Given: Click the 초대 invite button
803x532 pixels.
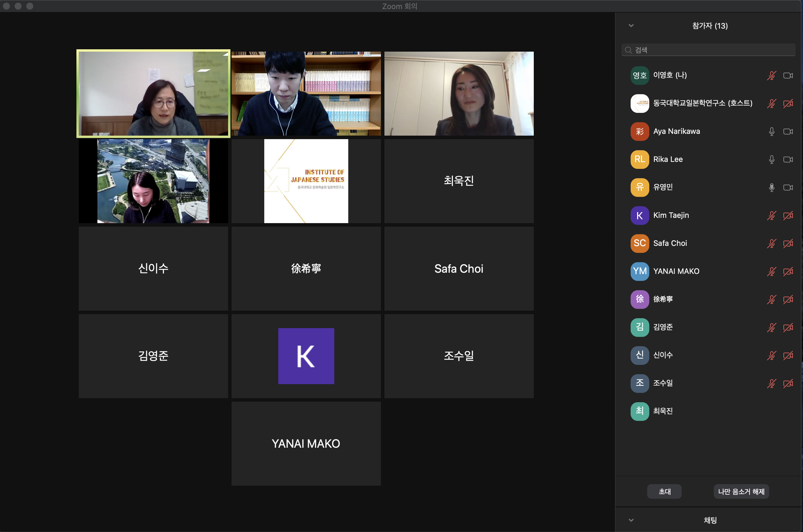Looking at the screenshot, I should point(664,492).
